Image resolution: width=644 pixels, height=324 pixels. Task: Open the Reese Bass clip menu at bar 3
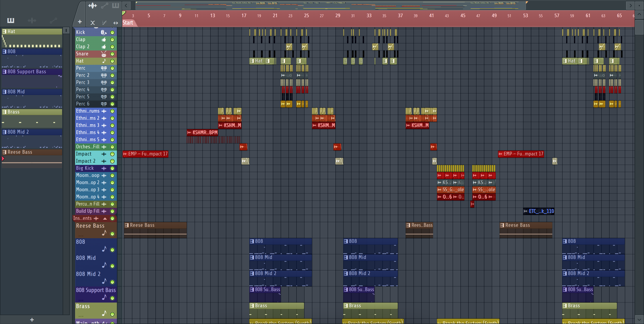pos(127,225)
